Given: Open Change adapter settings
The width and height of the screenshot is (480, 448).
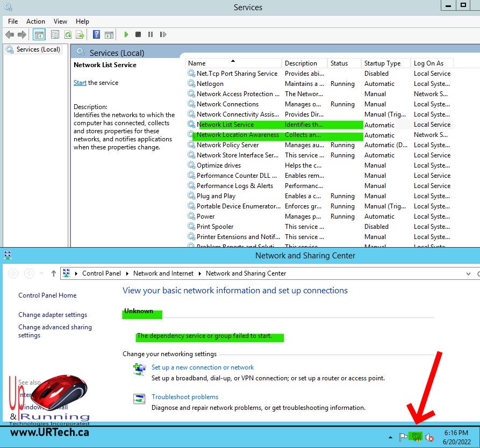Looking at the screenshot, I should coord(53,315).
